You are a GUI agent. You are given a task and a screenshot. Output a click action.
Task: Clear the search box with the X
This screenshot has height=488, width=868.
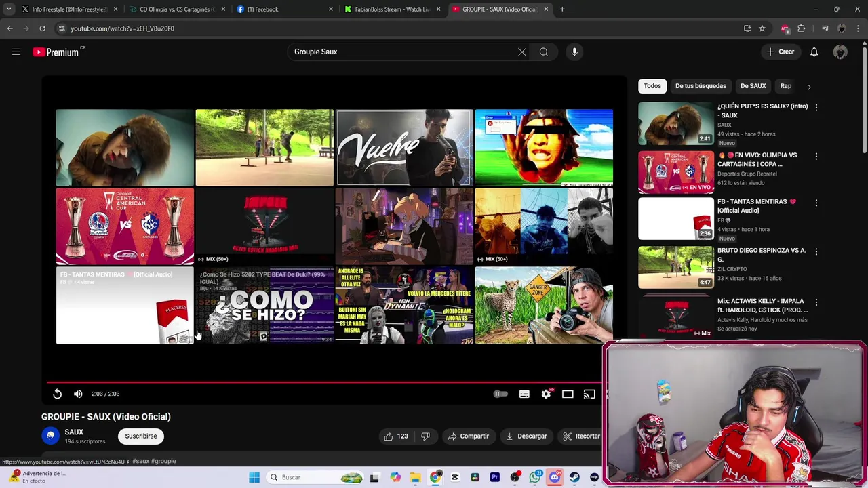pos(522,52)
